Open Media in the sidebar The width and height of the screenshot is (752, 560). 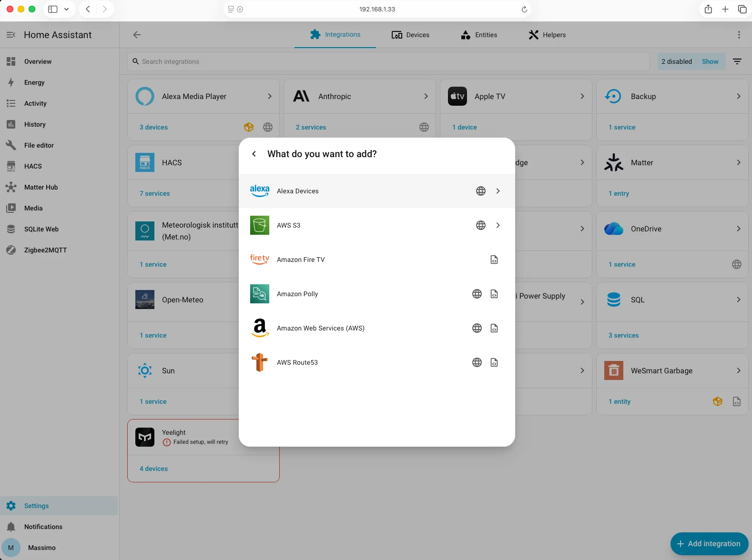[x=59, y=208]
